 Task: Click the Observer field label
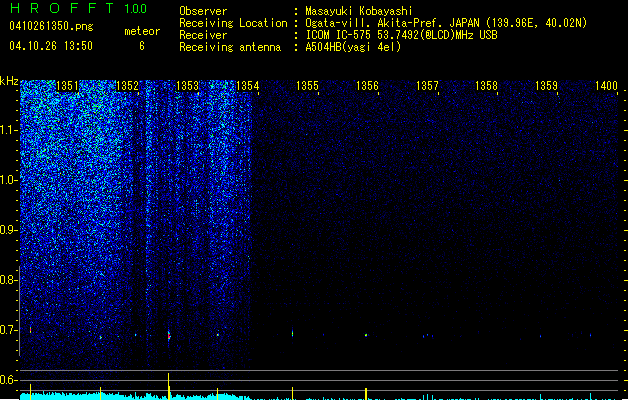tap(203, 11)
